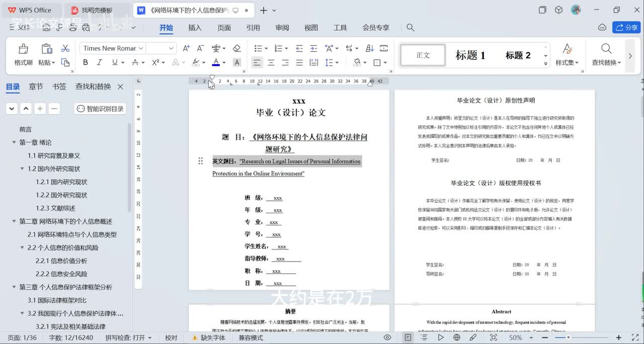Click the zoom slider handle
Image resolution: width=644 pixels, height=344 pixels.
click(x=569, y=337)
